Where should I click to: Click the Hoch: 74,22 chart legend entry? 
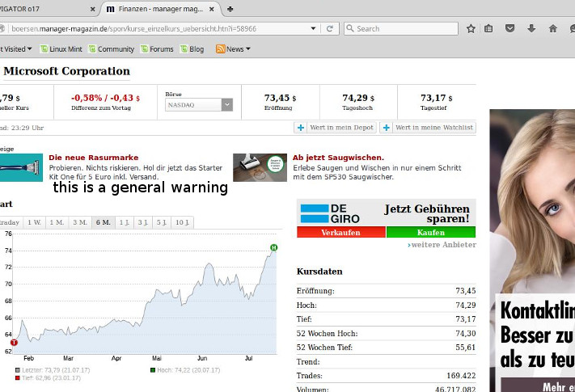(x=185, y=370)
